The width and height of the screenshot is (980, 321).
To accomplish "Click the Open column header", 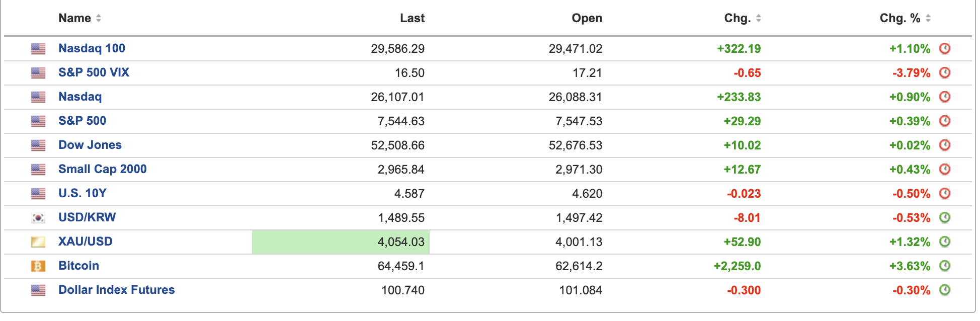I will (587, 18).
